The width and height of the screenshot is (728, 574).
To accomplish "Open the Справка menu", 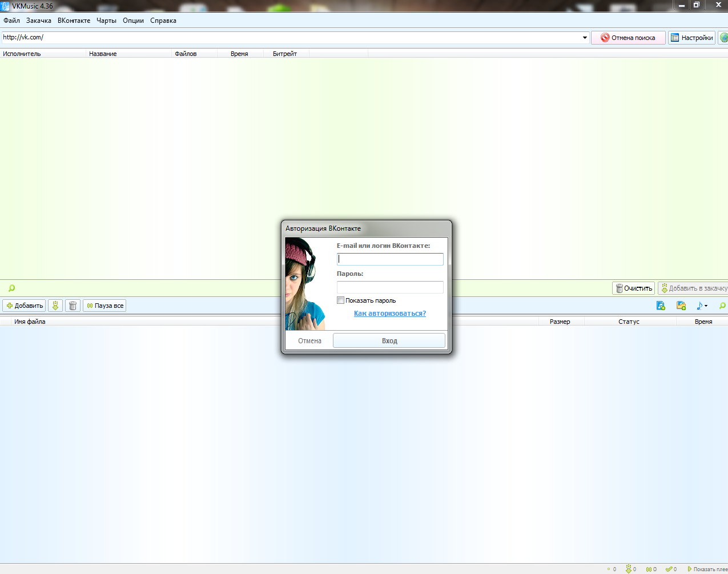I will point(163,21).
